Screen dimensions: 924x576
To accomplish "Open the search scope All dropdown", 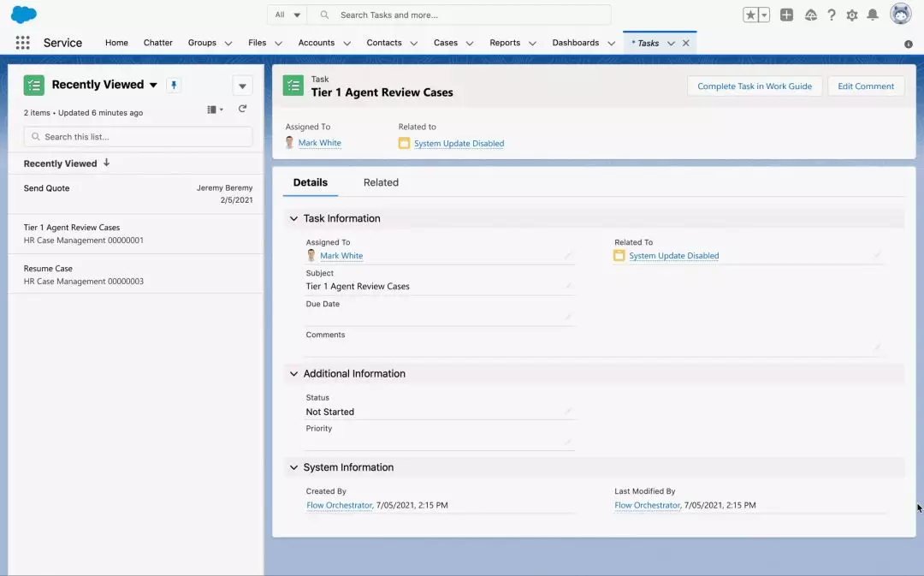I will click(x=287, y=15).
